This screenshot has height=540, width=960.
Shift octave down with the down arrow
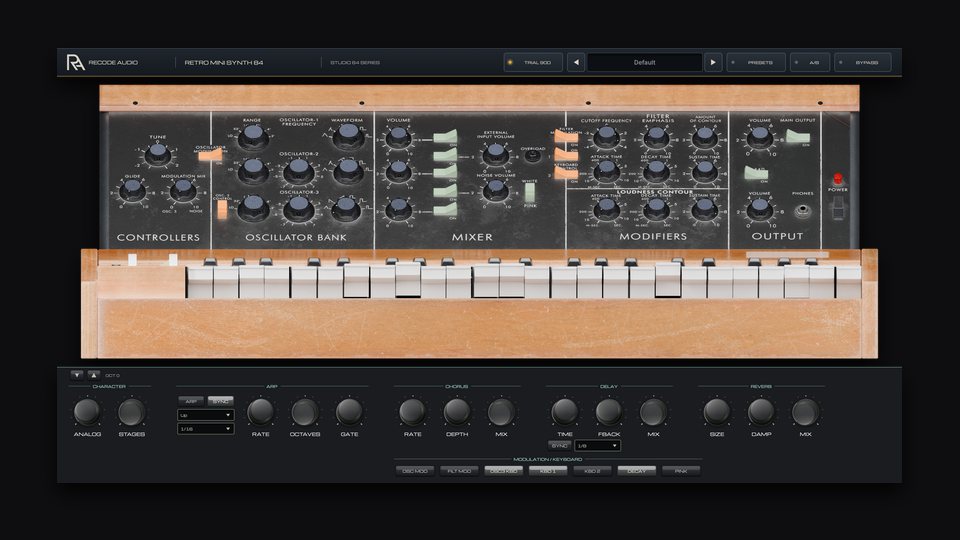pyautogui.click(x=77, y=375)
